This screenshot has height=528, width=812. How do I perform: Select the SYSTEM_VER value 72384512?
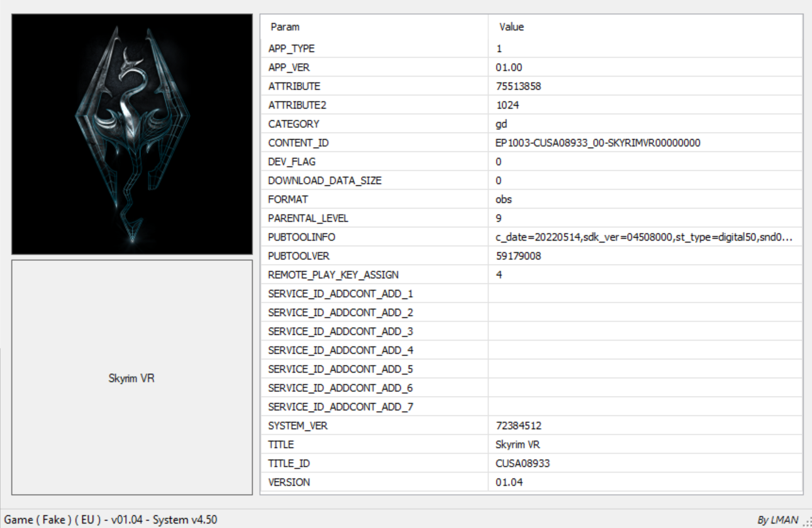(518, 426)
